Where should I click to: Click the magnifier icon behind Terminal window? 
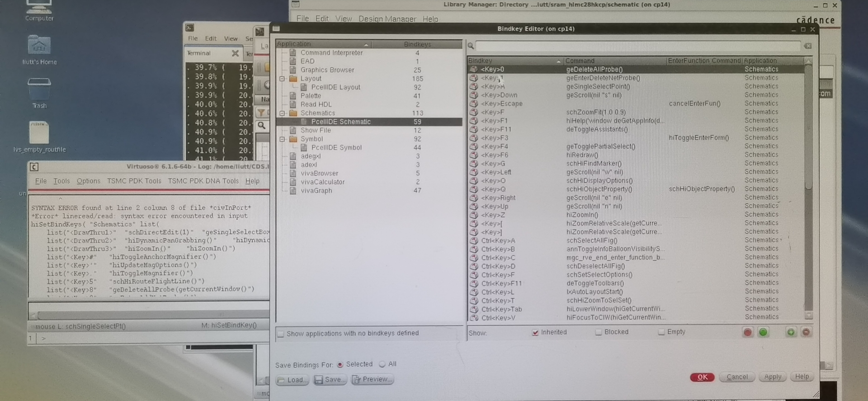tap(262, 125)
